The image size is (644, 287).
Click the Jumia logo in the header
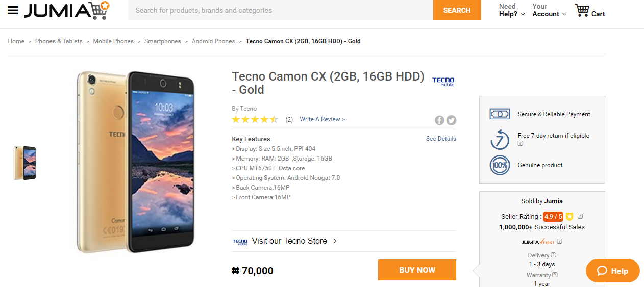66,11
